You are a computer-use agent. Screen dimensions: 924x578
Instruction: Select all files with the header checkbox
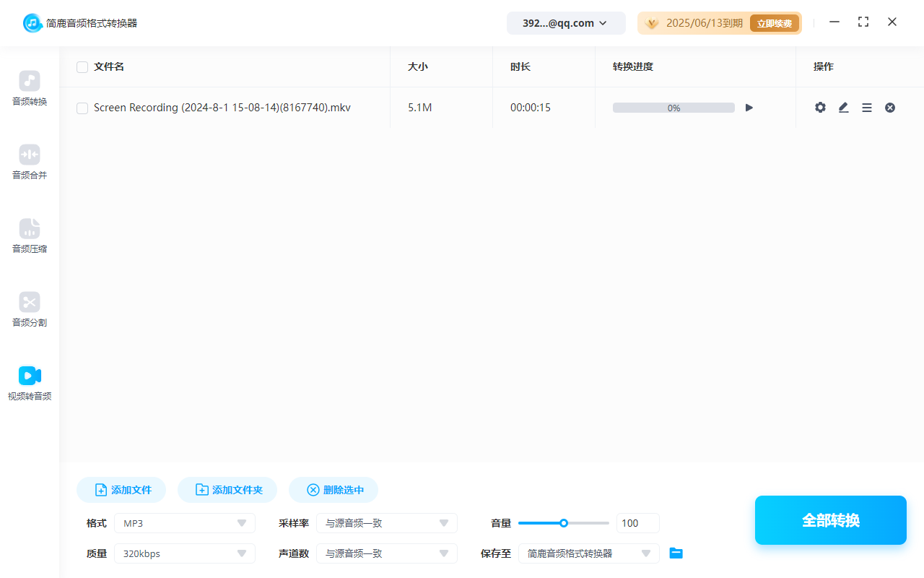pos(82,66)
